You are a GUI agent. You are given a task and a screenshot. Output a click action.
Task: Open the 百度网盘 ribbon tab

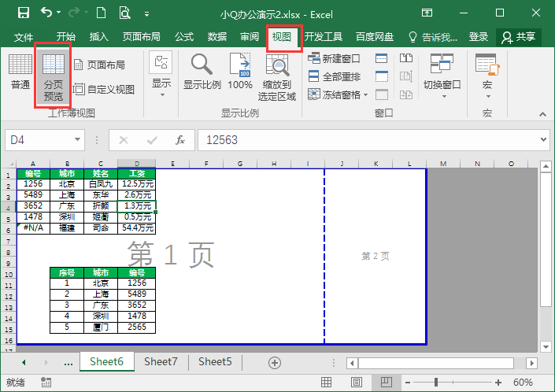point(375,37)
